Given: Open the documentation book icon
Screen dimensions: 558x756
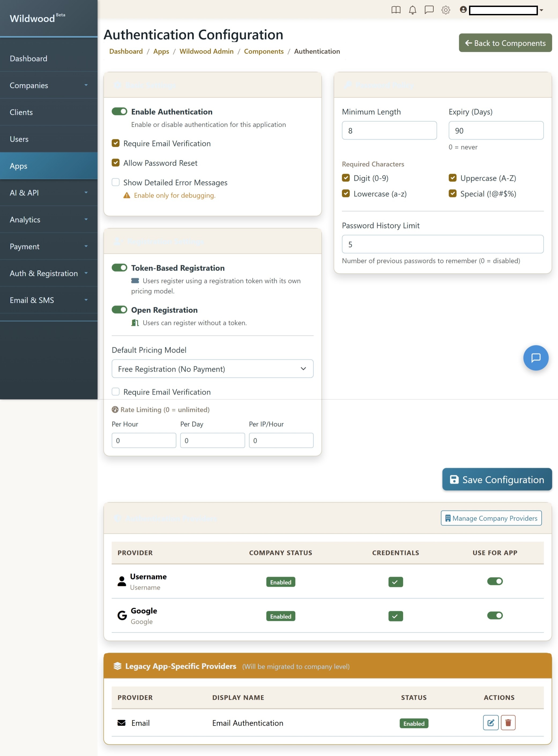Looking at the screenshot, I should coord(395,10).
